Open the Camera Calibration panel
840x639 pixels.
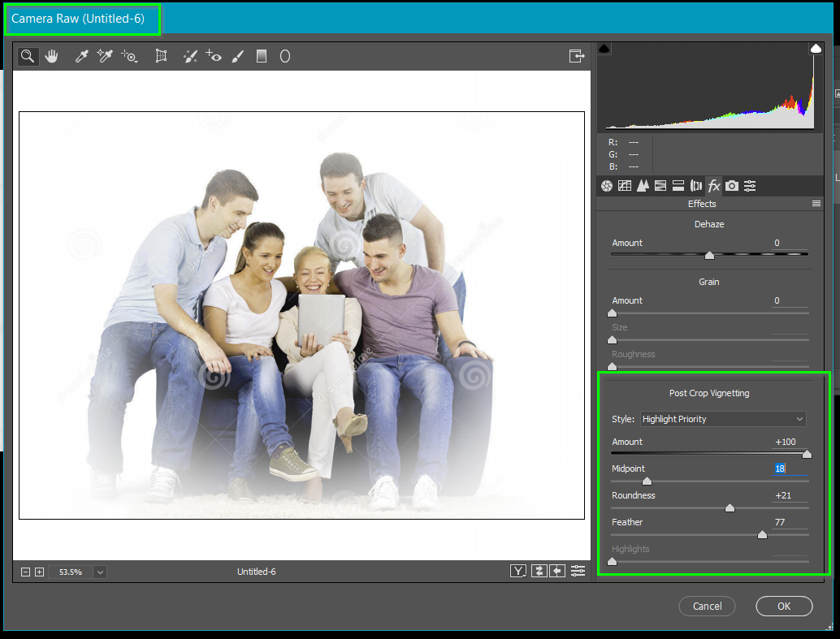[x=731, y=185]
